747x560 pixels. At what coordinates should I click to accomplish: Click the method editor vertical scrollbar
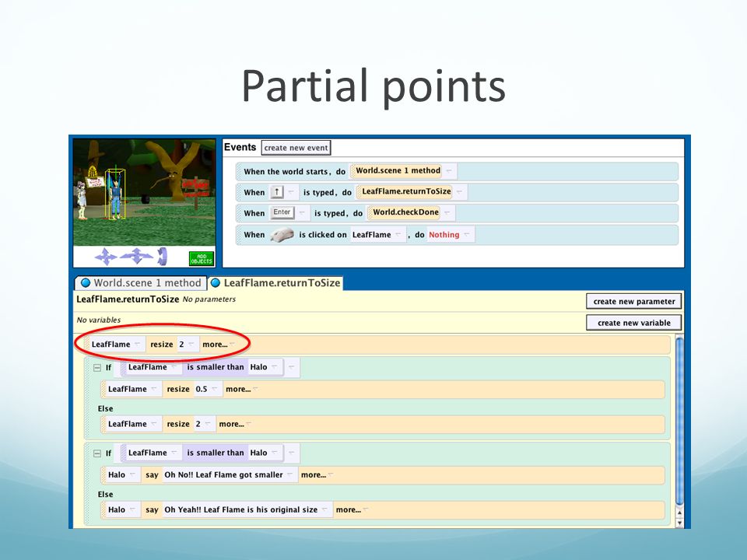[x=679, y=421]
